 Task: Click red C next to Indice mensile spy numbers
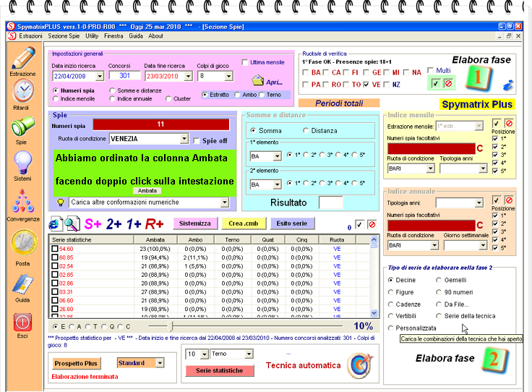(479, 148)
